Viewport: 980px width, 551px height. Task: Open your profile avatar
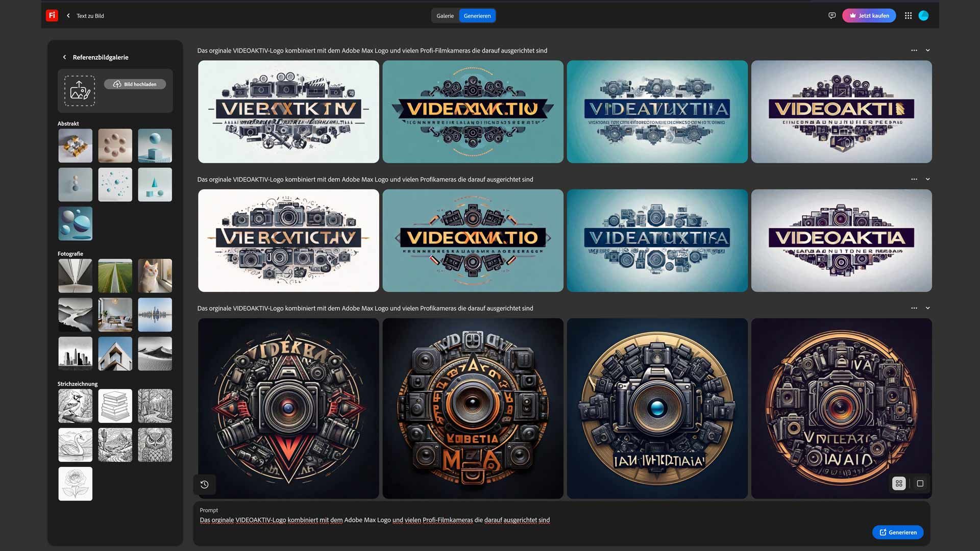924,15
